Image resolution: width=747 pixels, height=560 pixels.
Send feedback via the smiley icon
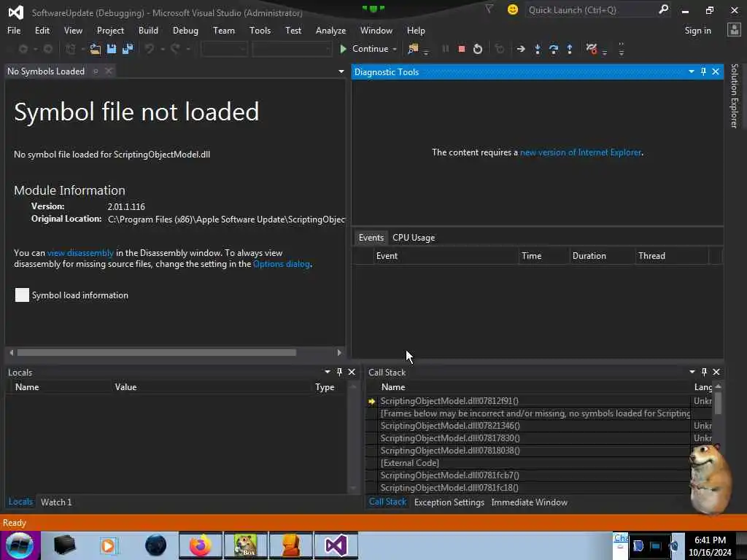point(513,9)
